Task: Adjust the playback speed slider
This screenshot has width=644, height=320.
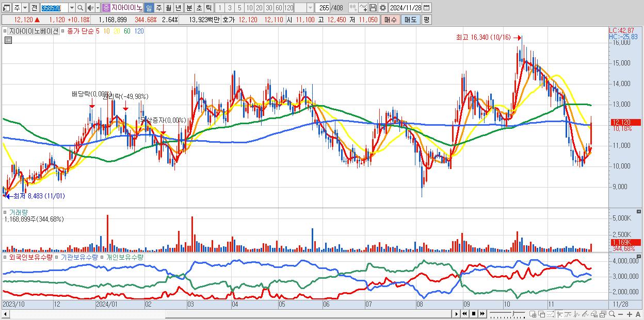Action: (508, 314)
